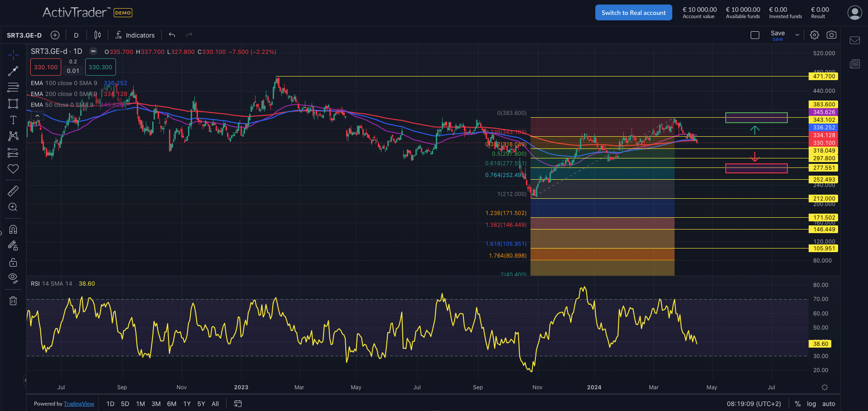Viewport: 868px width, 411px height.
Task: Click the green 330.300 buy price box
Action: (100, 67)
